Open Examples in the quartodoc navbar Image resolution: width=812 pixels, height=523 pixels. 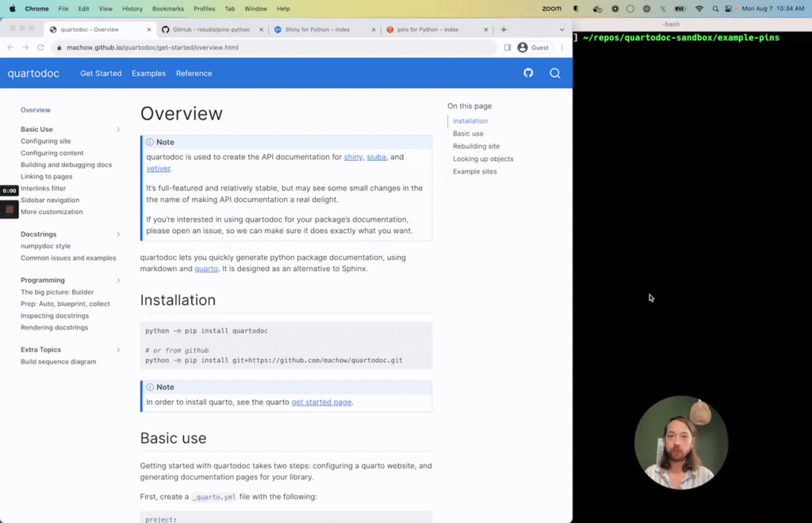point(148,74)
